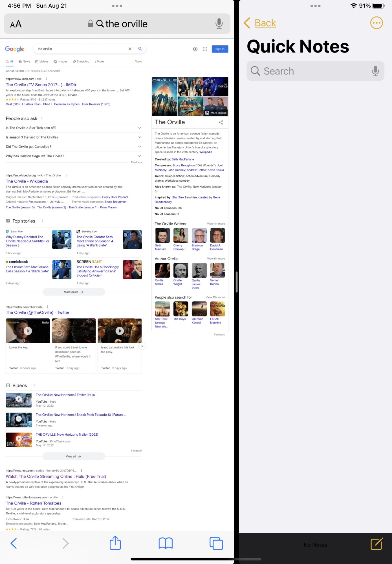The width and height of the screenshot is (392, 564).
Task: Open Watch The Orville Streaming Hulu result
Action: pos(56,477)
